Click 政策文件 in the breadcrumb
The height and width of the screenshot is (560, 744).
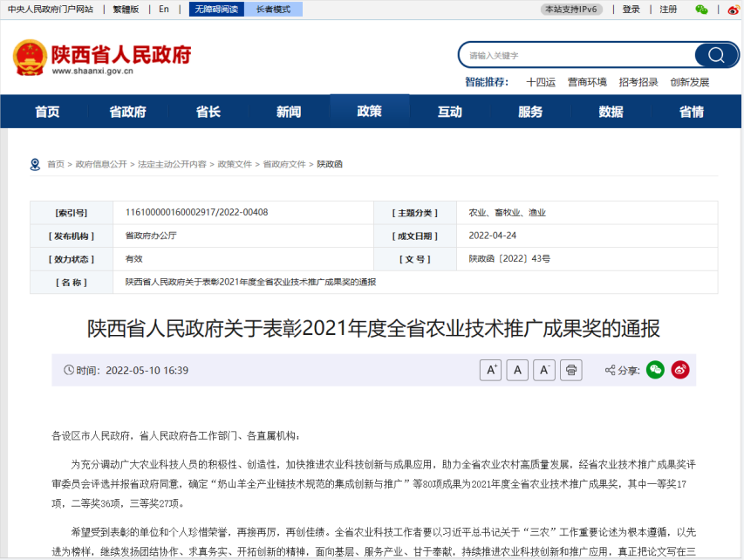pos(235,164)
